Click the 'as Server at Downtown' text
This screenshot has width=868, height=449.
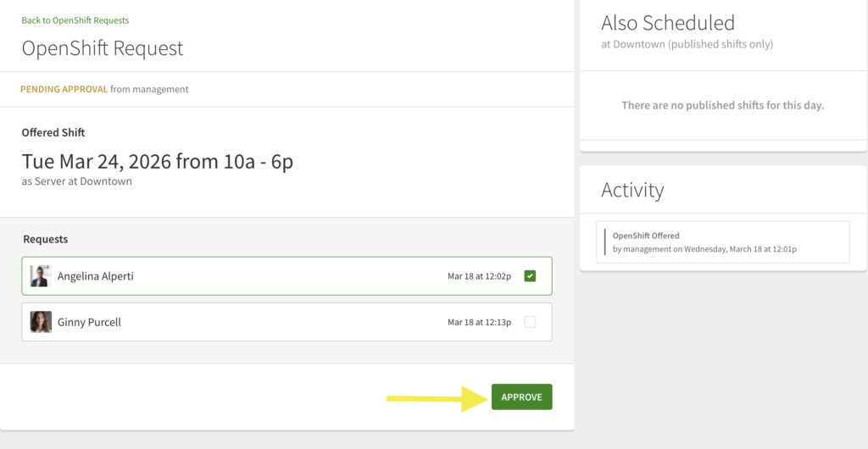tap(77, 181)
